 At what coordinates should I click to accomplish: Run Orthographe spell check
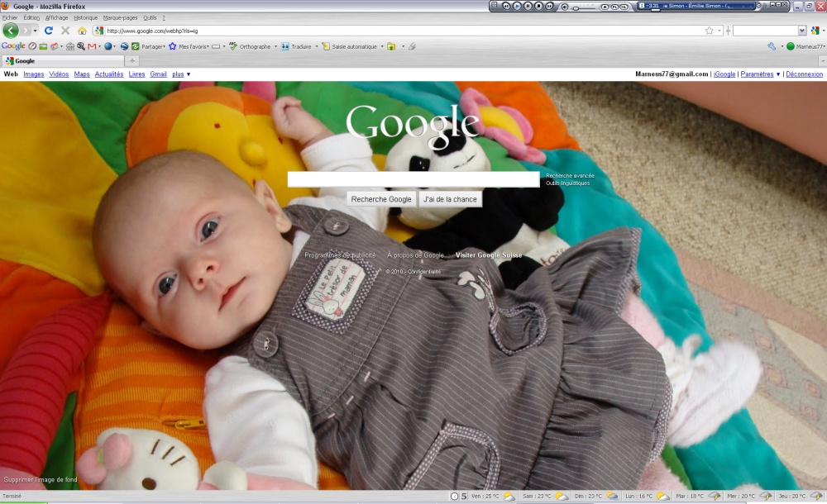click(x=250, y=46)
